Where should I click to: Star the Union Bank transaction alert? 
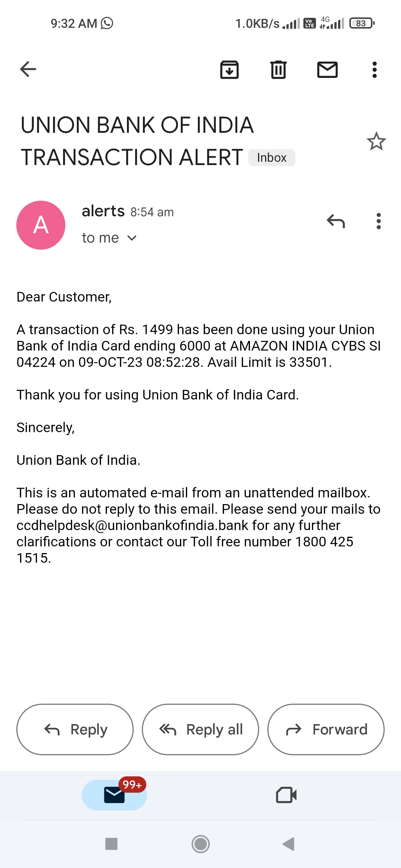click(x=376, y=141)
